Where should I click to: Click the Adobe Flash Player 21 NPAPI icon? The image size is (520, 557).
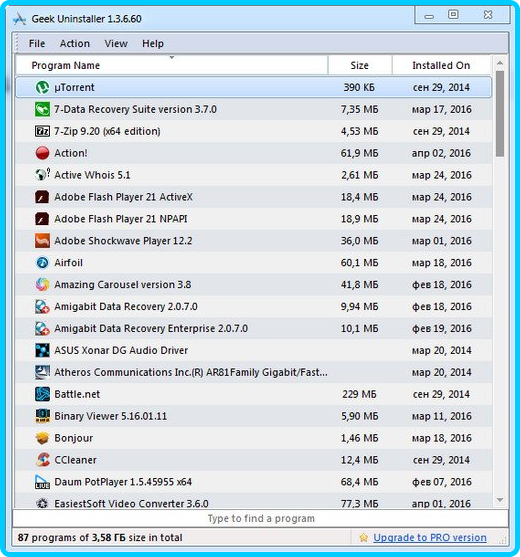tap(42, 219)
